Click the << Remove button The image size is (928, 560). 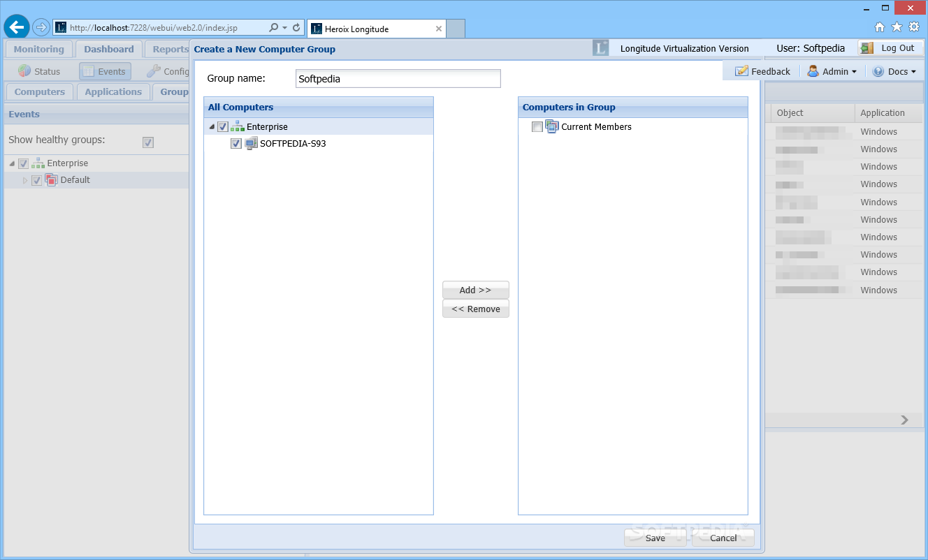tap(476, 309)
